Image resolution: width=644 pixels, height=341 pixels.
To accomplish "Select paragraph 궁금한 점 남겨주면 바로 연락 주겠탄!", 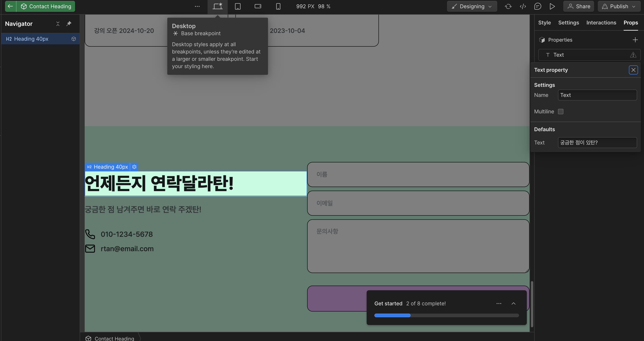I will coord(143,209).
